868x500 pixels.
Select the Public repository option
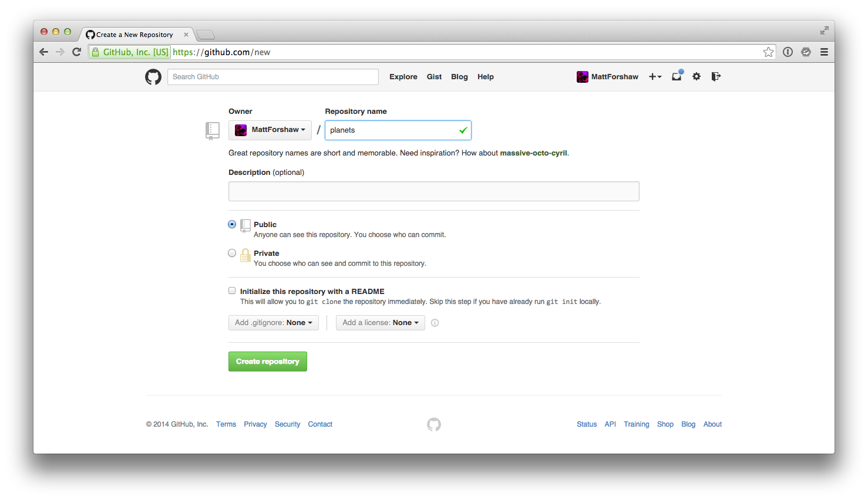tap(232, 224)
